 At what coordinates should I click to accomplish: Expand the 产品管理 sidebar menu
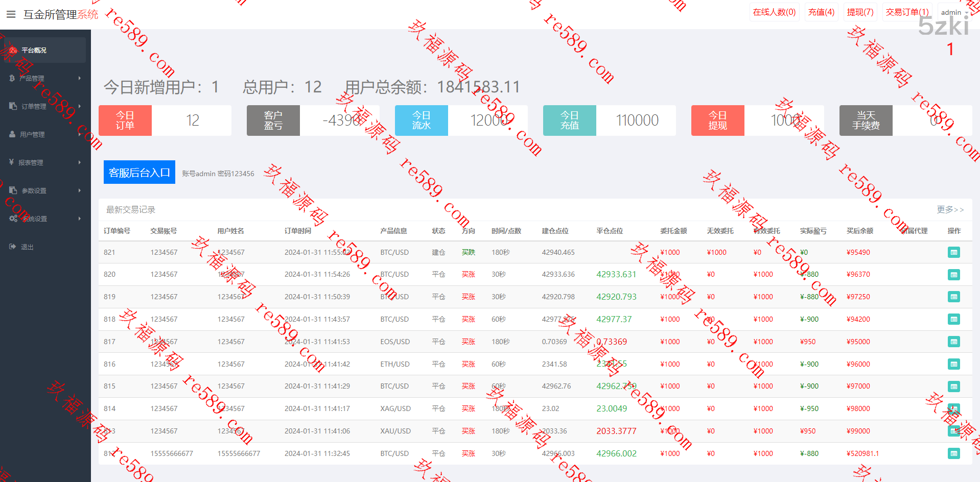point(45,78)
